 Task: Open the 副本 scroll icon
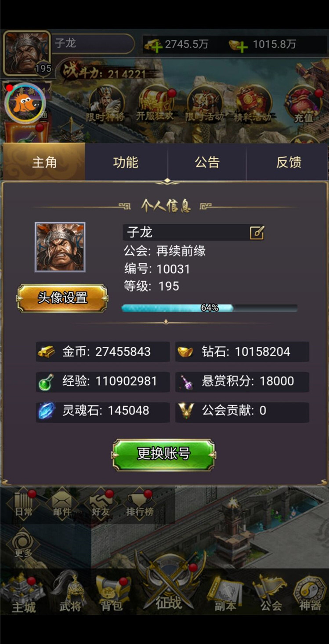tap(226, 593)
